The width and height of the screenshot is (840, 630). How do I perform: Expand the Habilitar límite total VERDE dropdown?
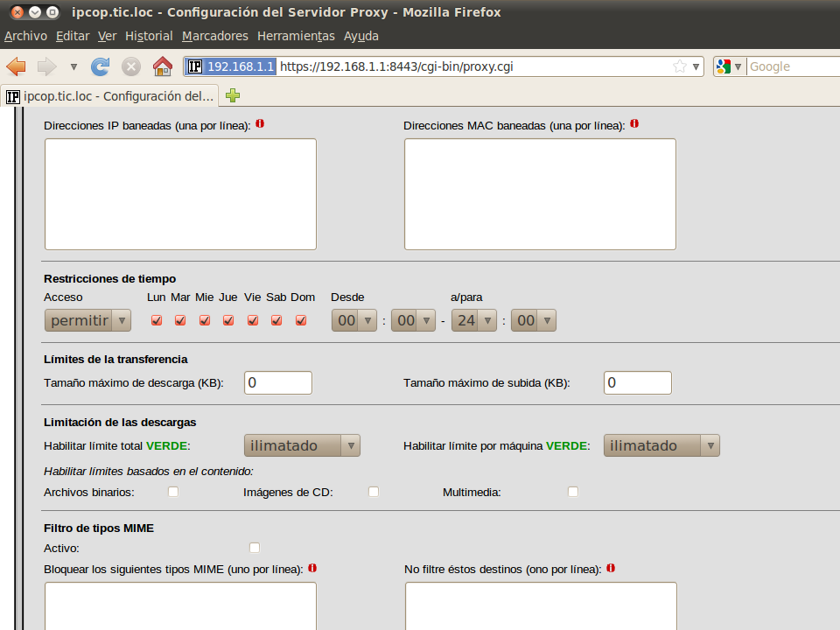coord(302,445)
